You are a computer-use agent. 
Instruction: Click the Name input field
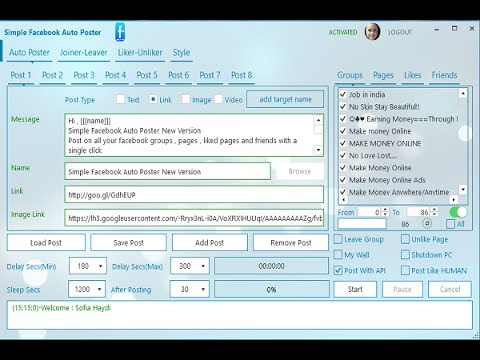[x=167, y=171]
